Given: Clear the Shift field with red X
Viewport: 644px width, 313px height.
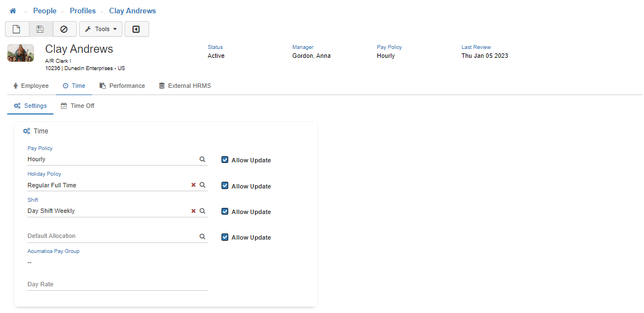Looking at the screenshot, I should point(194,211).
